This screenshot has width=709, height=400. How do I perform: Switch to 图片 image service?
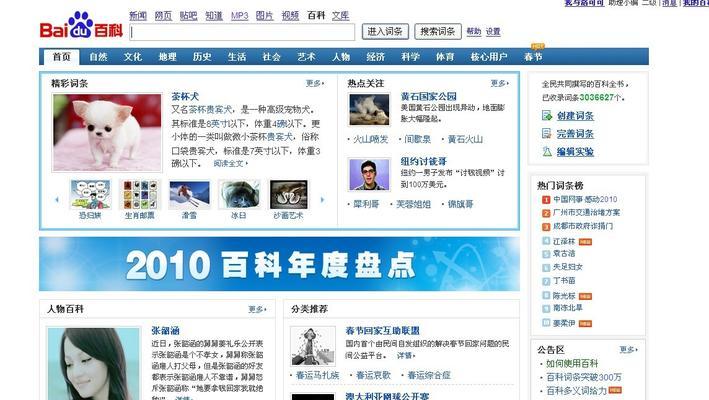pyautogui.click(x=265, y=16)
